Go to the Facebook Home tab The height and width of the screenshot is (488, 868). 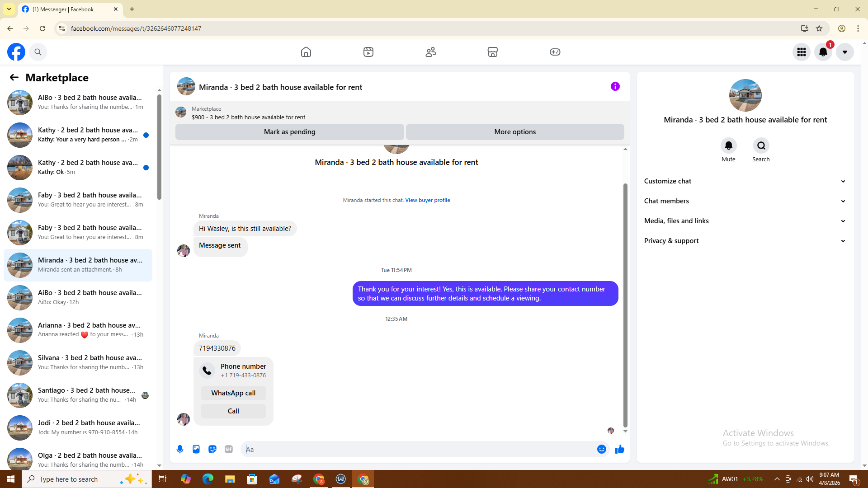click(306, 52)
